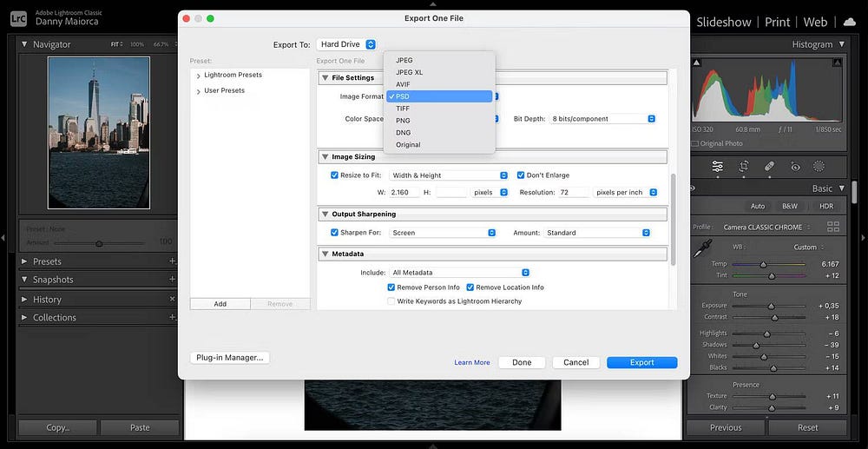Open the Masking circle tool

pyautogui.click(x=819, y=166)
